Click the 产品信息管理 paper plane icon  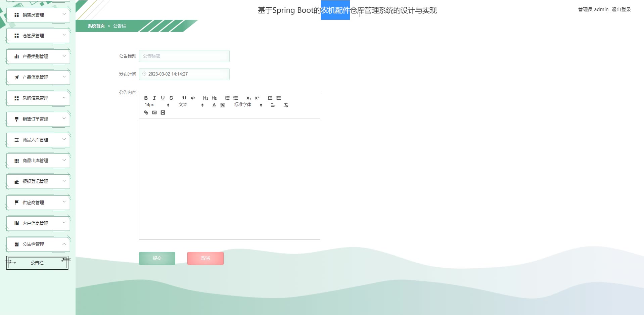pyautogui.click(x=16, y=77)
